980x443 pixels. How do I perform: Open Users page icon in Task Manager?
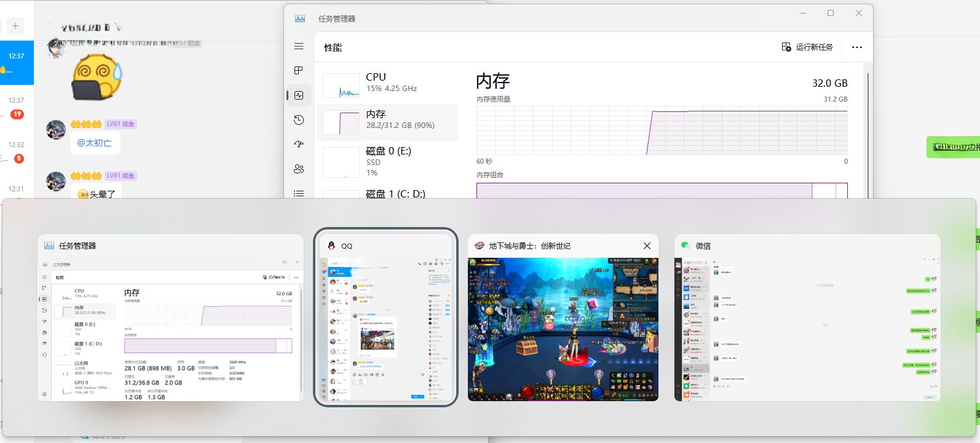tap(299, 169)
